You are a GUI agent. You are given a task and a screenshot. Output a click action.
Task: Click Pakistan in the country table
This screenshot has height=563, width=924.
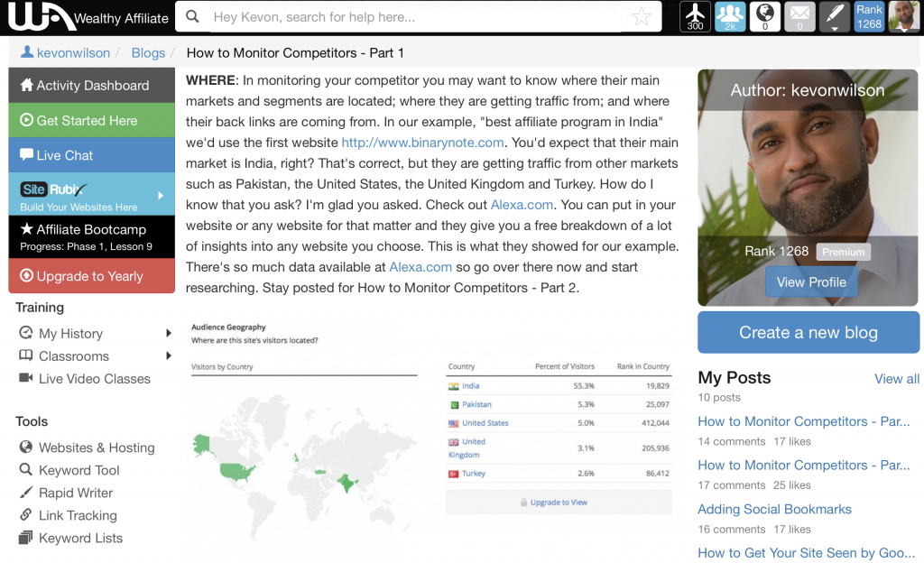click(476, 404)
